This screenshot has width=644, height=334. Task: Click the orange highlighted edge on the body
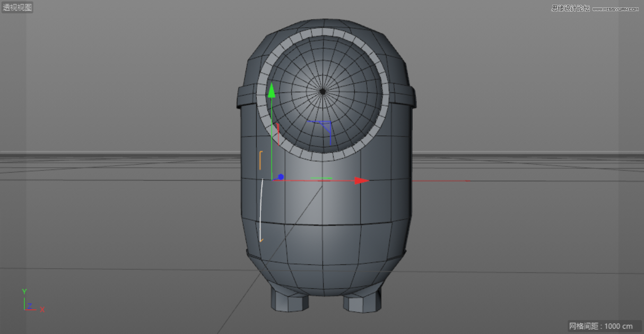[x=260, y=159]
